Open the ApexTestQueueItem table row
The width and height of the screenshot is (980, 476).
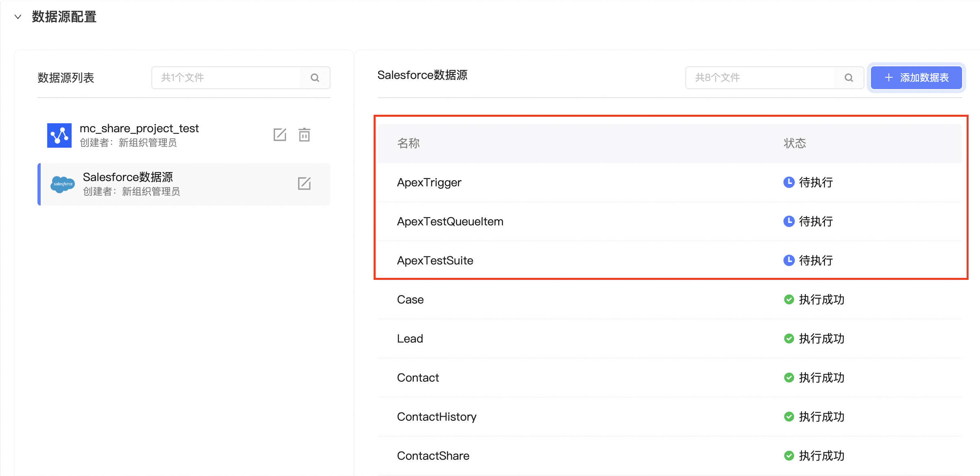tap(450, 221)
